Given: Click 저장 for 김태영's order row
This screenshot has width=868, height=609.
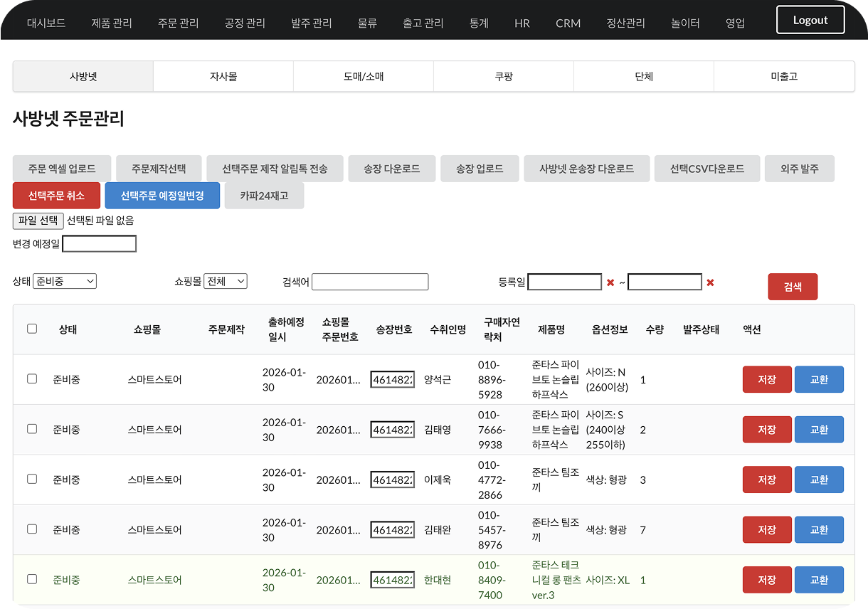Looking at the screenshot, I should point(766,430).
